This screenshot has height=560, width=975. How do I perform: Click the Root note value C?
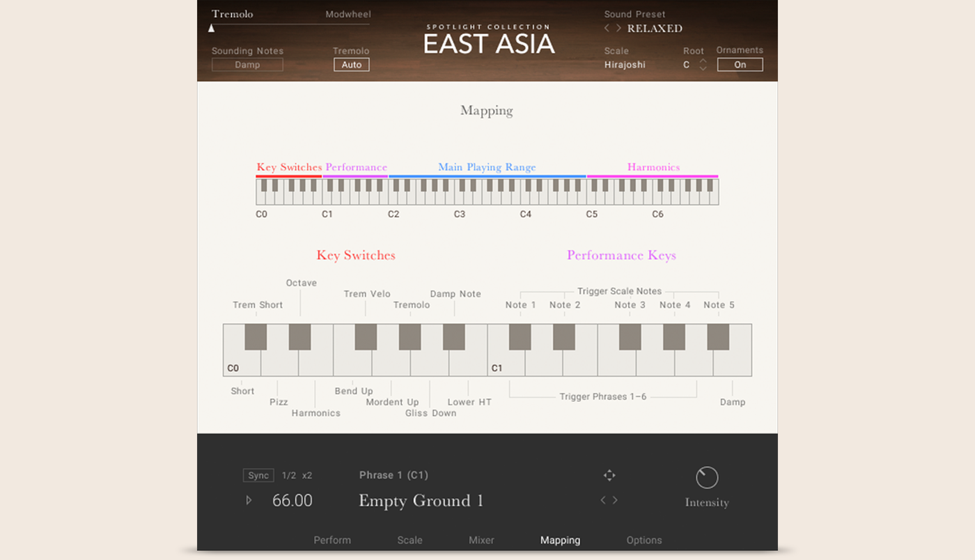tap(687, 65)
